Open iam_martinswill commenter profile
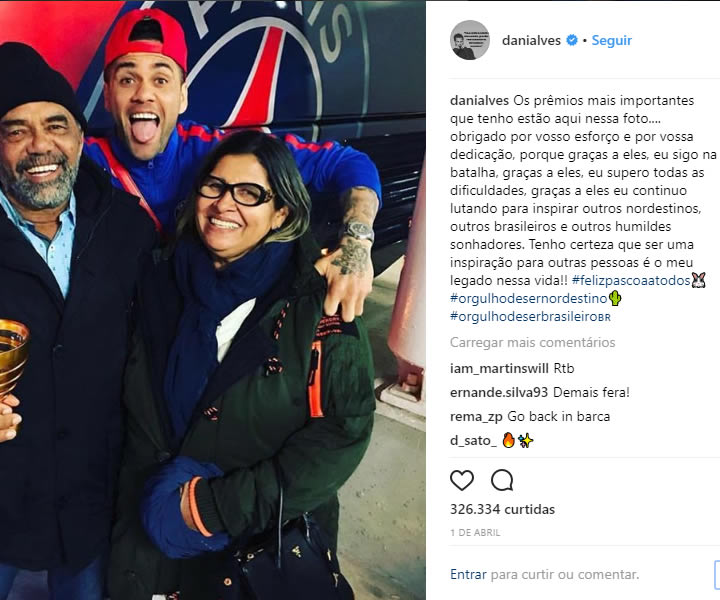The height and width of the screenshot is (600, 720). [499, 368]
